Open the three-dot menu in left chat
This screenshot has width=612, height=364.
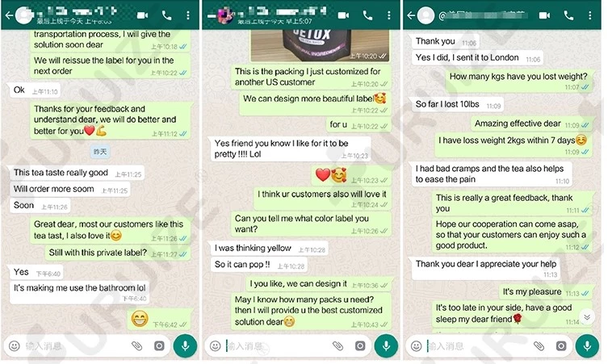(x=188, y=15)
